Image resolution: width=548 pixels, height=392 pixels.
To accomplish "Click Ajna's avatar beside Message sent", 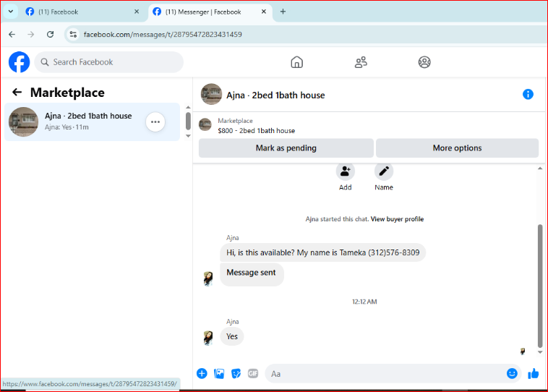I will coord(208,278).
